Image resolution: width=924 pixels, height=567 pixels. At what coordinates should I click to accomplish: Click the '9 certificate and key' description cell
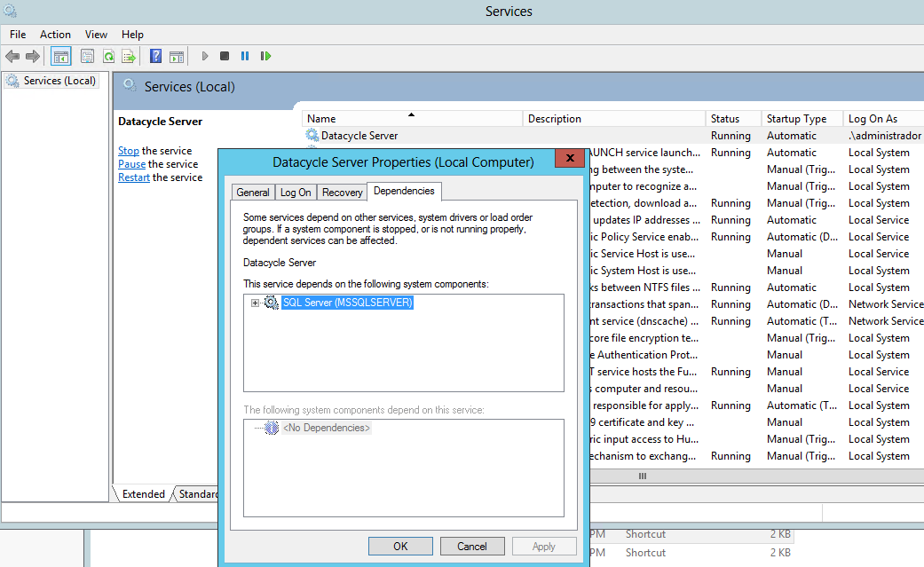click(643, 422)
